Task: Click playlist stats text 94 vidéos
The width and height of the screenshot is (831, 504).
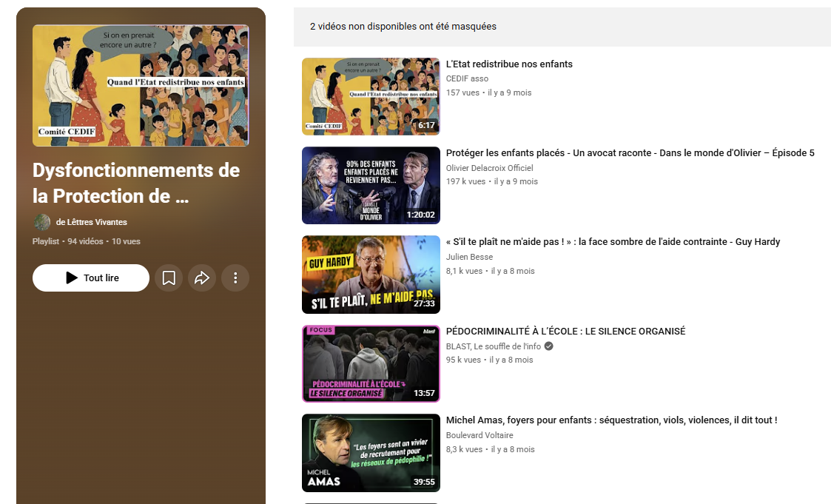Action: point(85,241)
